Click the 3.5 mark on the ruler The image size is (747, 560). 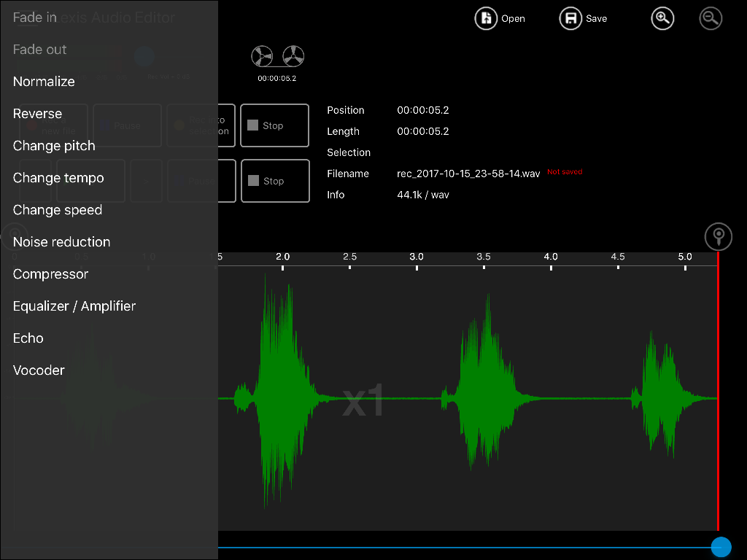(x=484, y=257)
